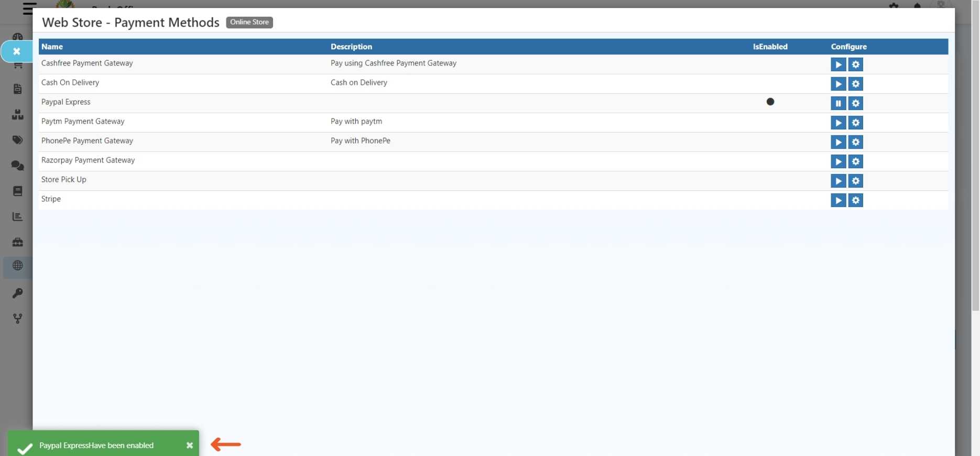Open the hamburger menu
Viewport: 980px width, 456px height.
tap(29, 8)
